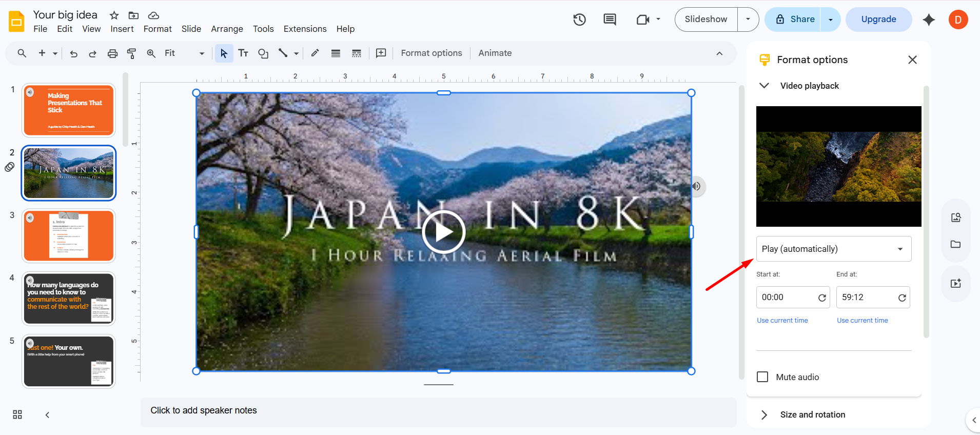Open the File menu

[40, 29]
